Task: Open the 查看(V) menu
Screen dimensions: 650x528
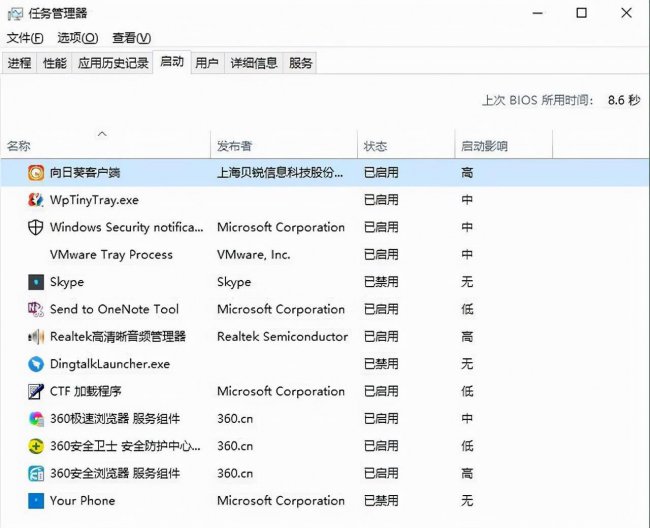Action: [x=131, y=38]
